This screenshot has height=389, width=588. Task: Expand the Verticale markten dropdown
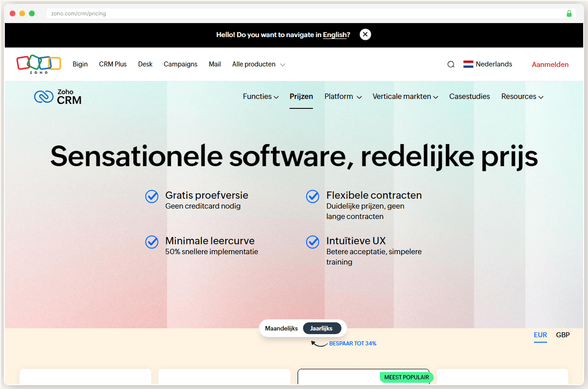[405, 96]
